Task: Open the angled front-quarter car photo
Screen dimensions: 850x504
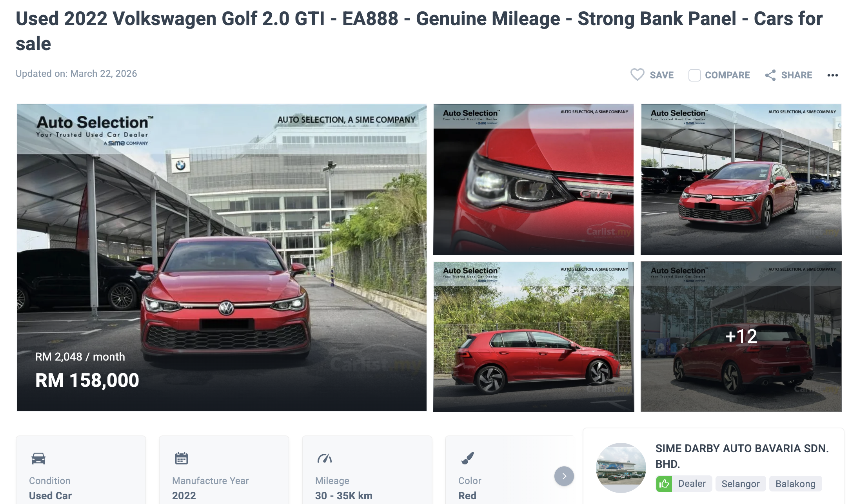Action: (741, 179)
